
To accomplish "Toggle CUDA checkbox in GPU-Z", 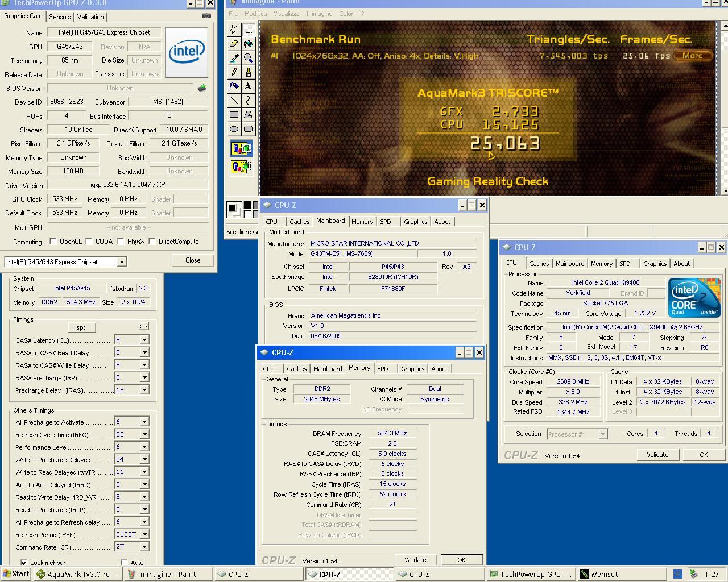I will pos(89,242).
